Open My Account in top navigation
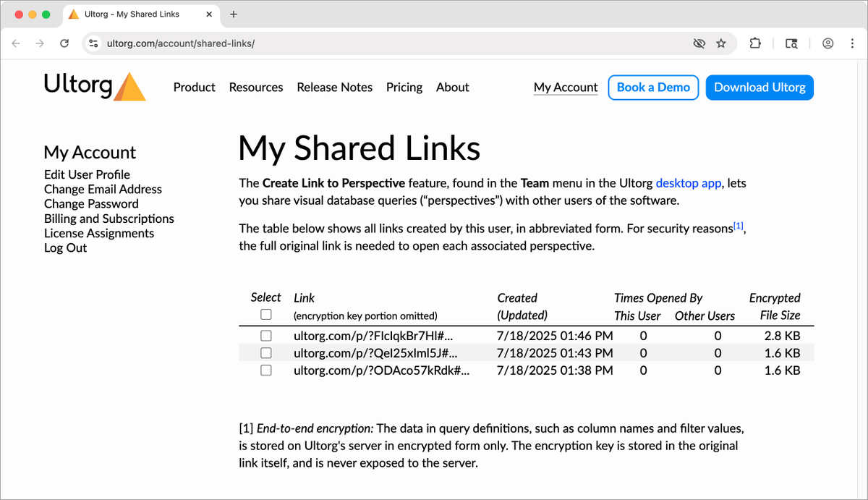The width and height of the screenshot is (868, 500). [566, 88]
